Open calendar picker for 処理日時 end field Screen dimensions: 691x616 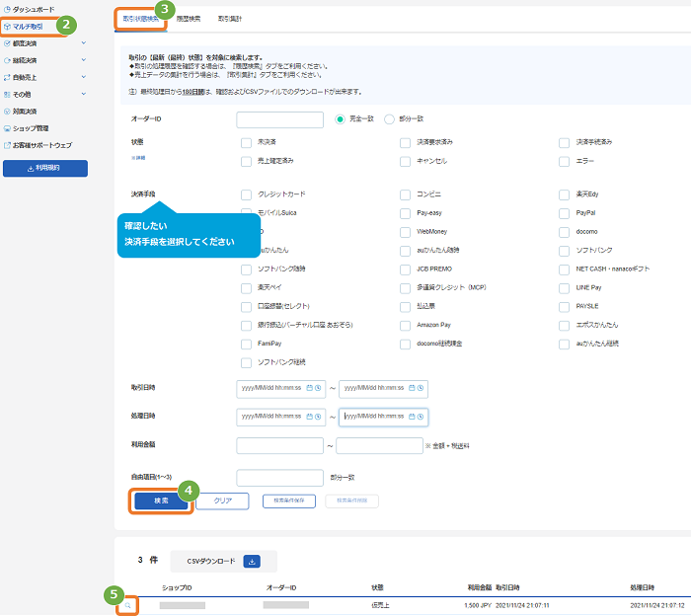pyautogui.click(x=412, y=417)
